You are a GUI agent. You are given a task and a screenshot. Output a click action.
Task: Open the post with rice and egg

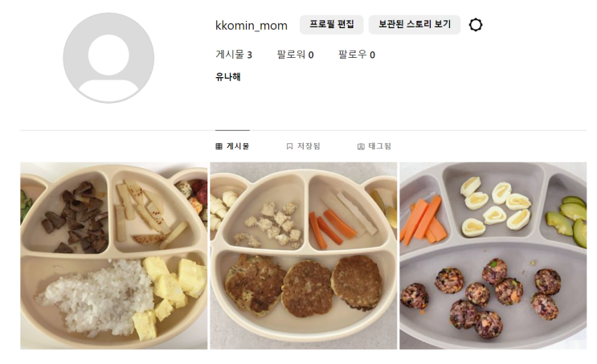point(114,256)
